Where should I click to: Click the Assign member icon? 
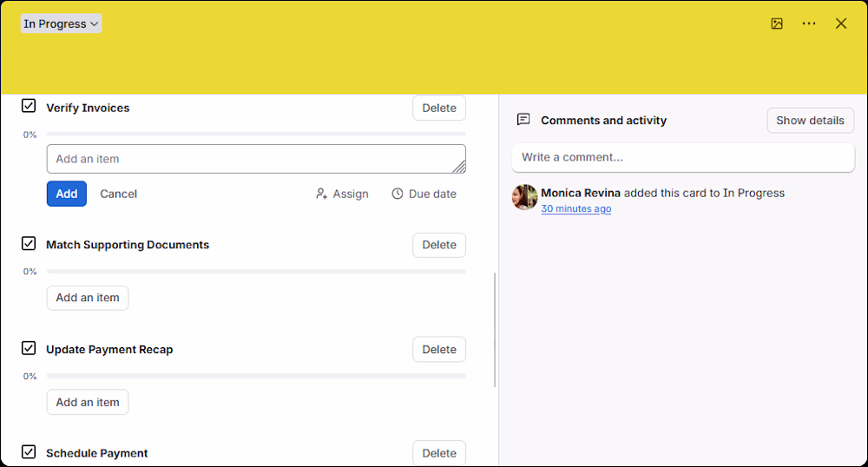[x=321, y=194]
